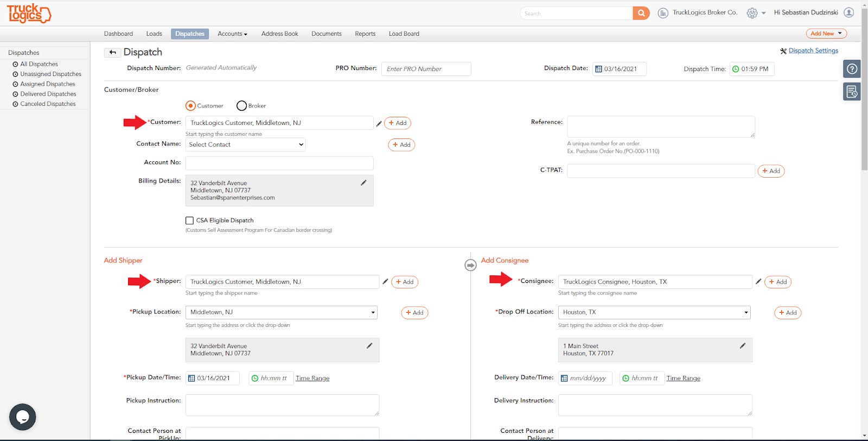Open the Load Board tab
The width and height of the screenshot is (868, 441).
(x=404, y=34)
